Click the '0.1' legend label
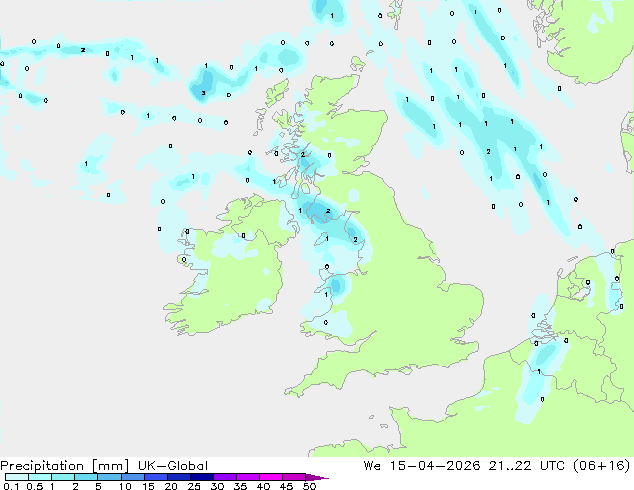This screenshot has height=490, width=634. (11, 486)
